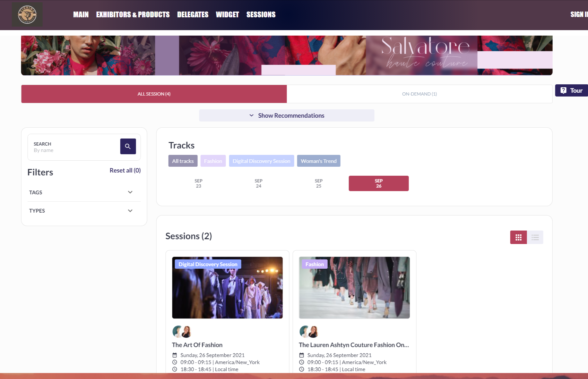Viewport: 588px width, 379px height.
Task: Go to the DELEGATES page
Action: [x=193, y=14]
